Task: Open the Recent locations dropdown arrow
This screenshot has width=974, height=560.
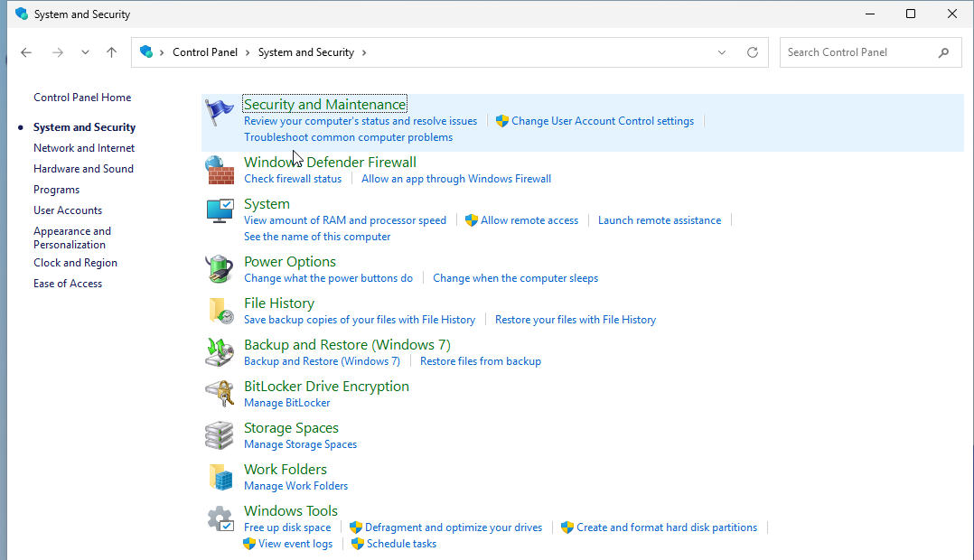Action: pyautogui.click(x=85, y=52)
